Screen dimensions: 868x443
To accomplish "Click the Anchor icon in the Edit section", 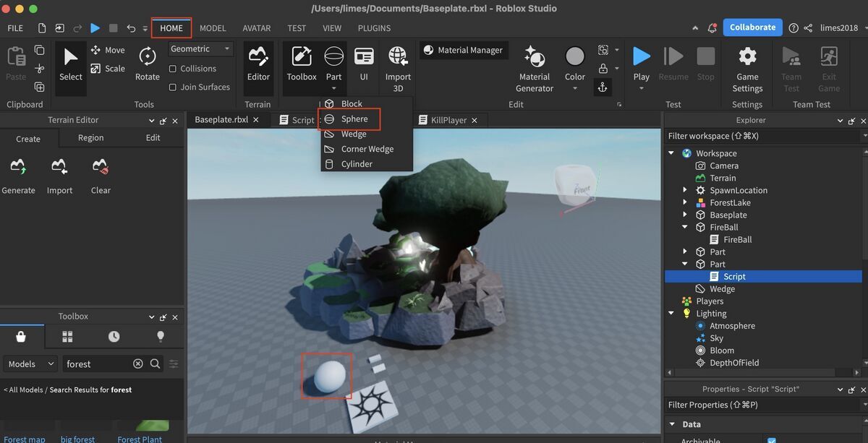I will (603, 87).
